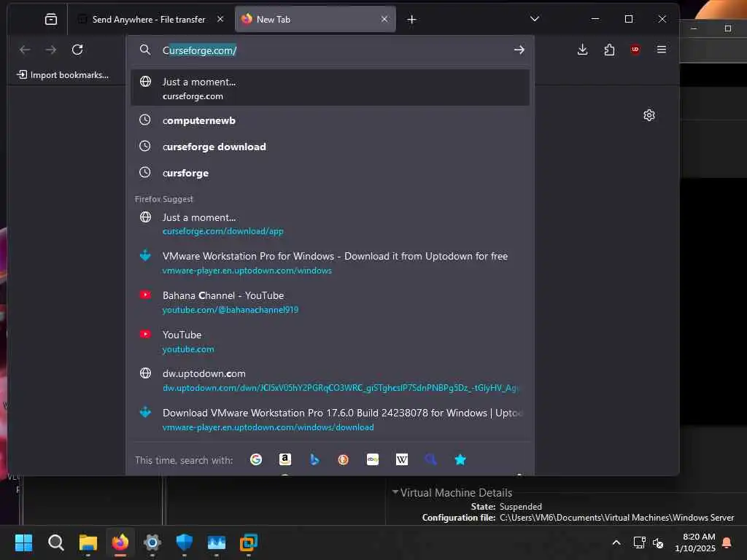This screenshot has height=560, width=747.
Task: Open the Bahana Channel - YouTube suggestion
Action: coord(330,302)
